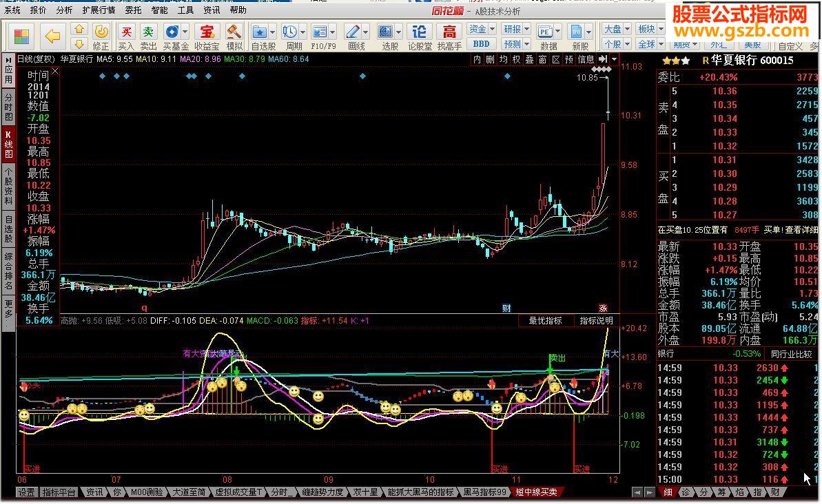Switch to 黑马指标99 indicator tab
Image resolution: width=822 pixels, height=504 pixels.
click(485, 492)
